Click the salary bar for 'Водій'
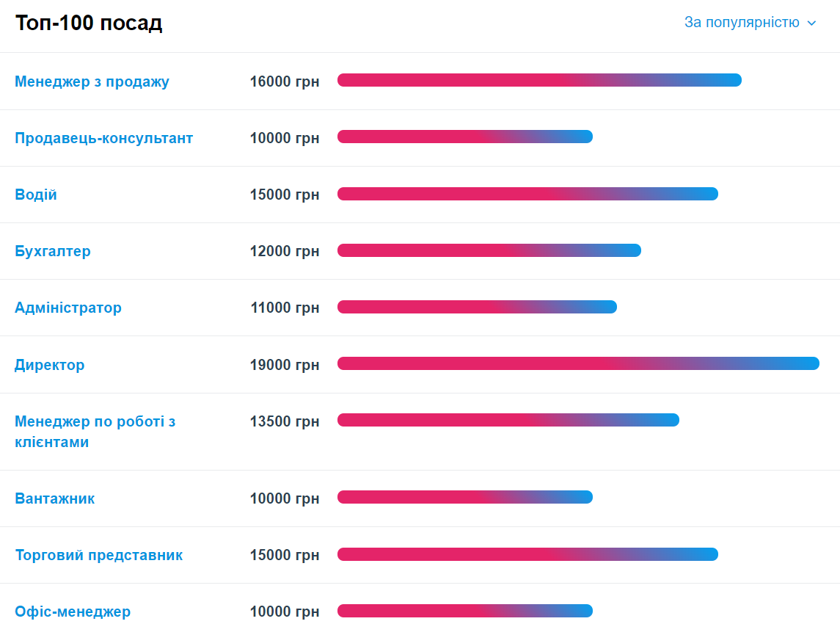The height and width of the screenshot is (624, 840). [527, 194]
